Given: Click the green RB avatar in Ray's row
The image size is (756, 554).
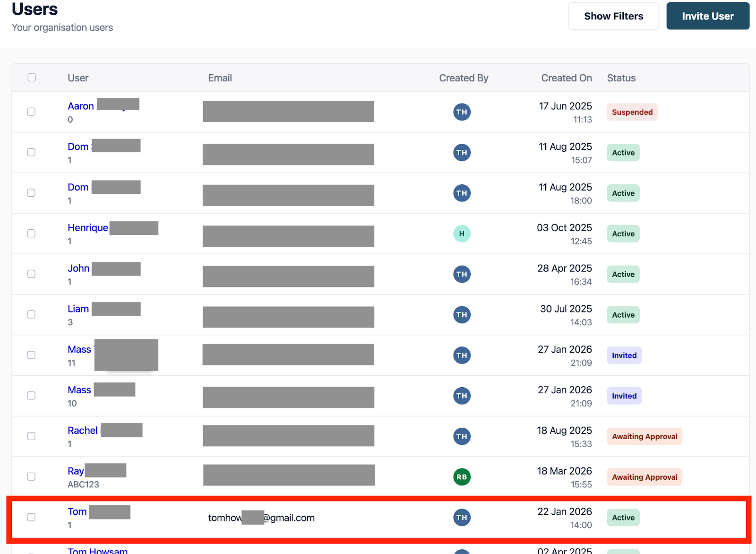Looking at the screenshot, I should coord(462,477).
